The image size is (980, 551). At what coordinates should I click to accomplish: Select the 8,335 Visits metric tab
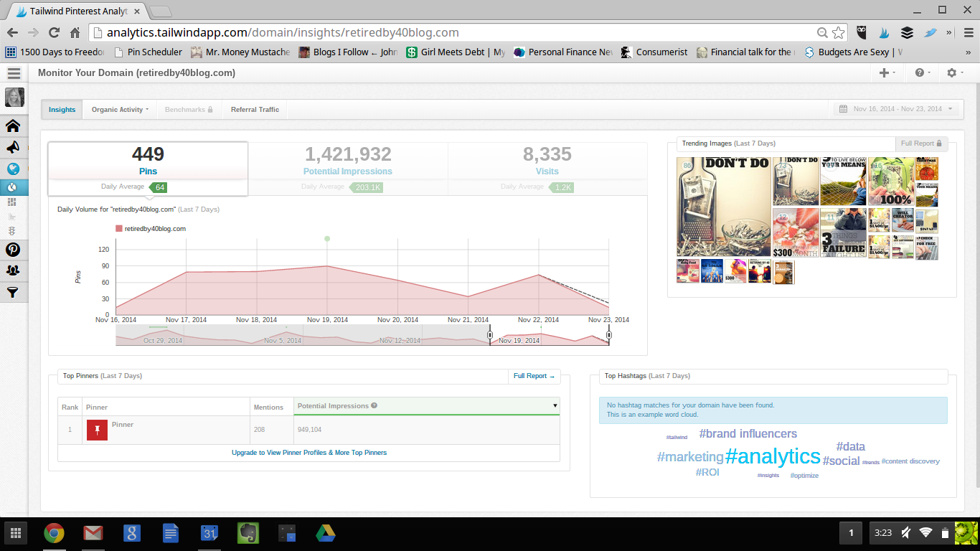pos(547,169)
